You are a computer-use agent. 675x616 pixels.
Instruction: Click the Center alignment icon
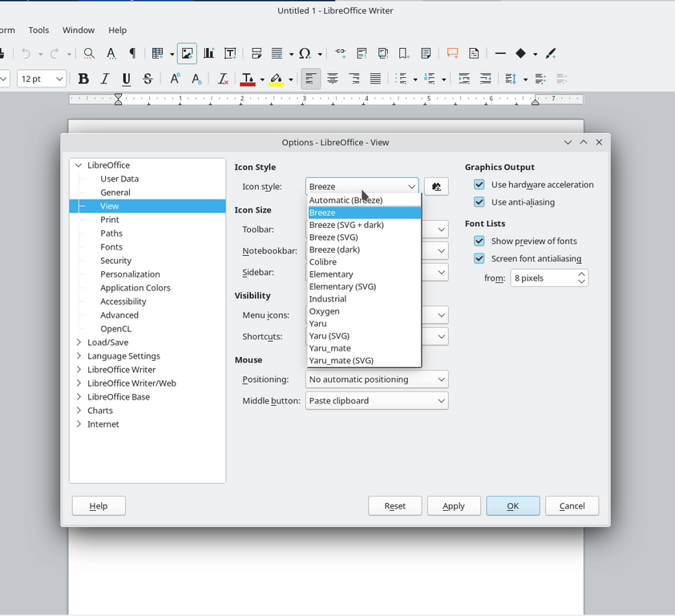point(332,79)
